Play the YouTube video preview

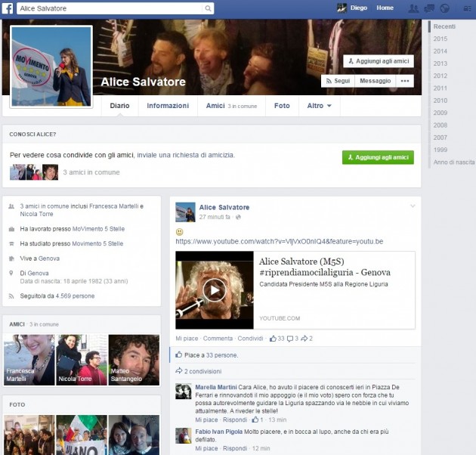click(x=215, y=289)
